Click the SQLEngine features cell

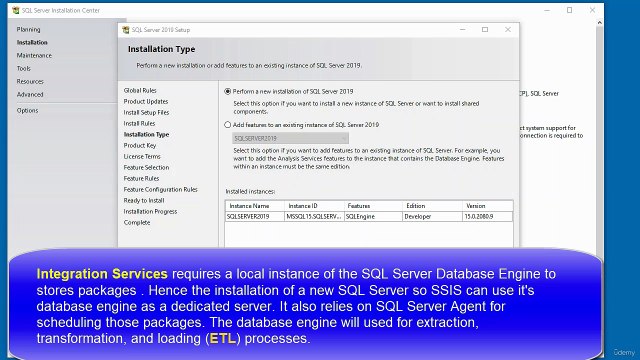pyautogui.click(x=373, y=217)
